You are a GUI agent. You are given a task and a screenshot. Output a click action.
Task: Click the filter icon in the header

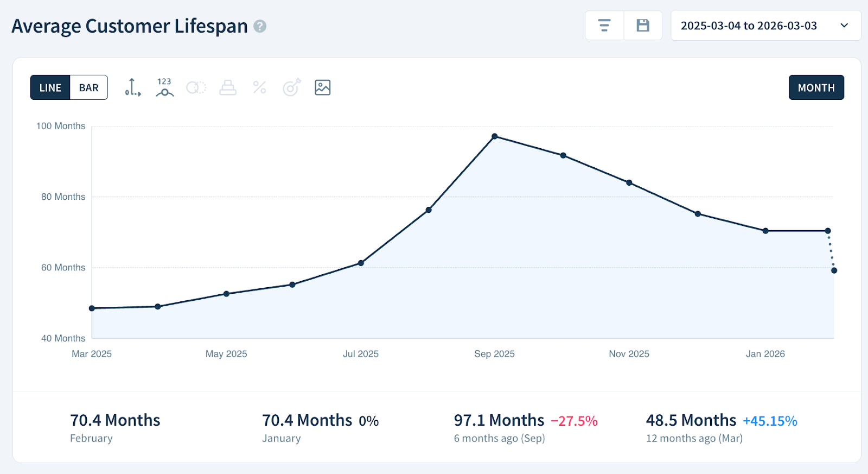(604, 25)
